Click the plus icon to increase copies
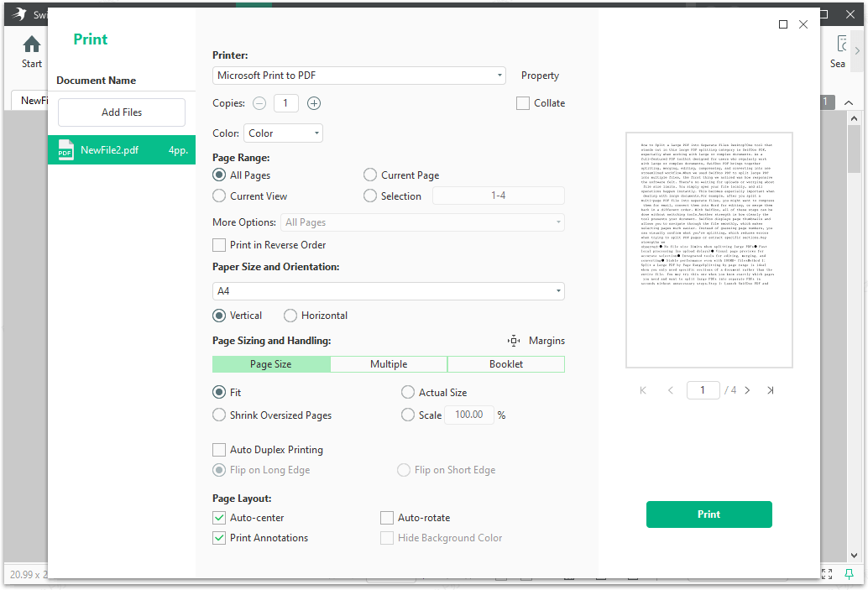 tap(313, 102)
